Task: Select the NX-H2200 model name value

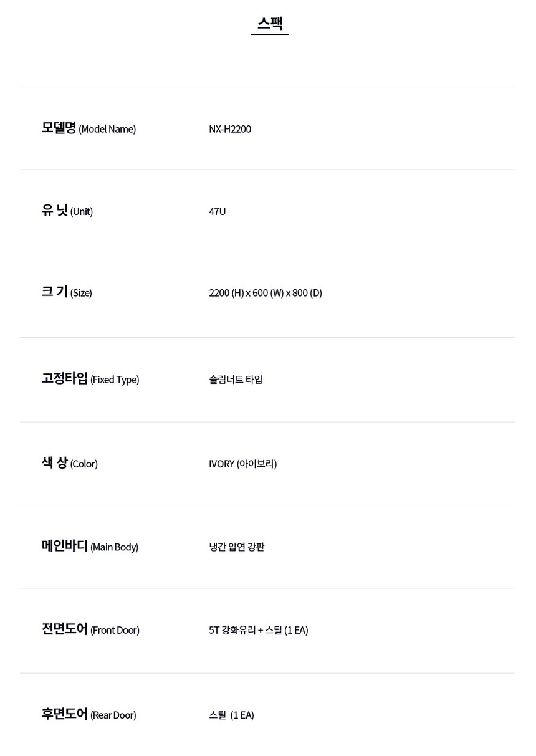Action: (230, 129)
